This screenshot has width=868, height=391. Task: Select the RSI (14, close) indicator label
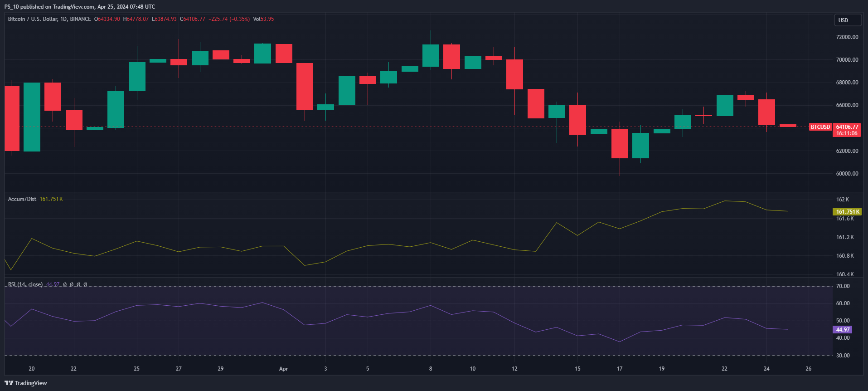(x=25, y=284)
